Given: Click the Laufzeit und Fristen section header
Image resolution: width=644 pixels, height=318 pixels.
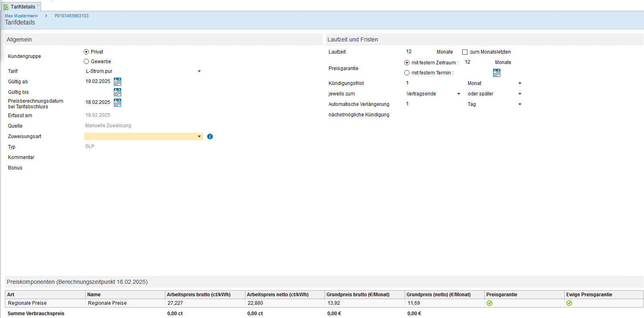Looking at the screenshot, I should click(484, 39).
